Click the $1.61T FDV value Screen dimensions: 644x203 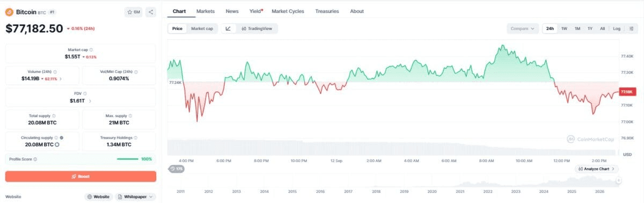(78, 100)
